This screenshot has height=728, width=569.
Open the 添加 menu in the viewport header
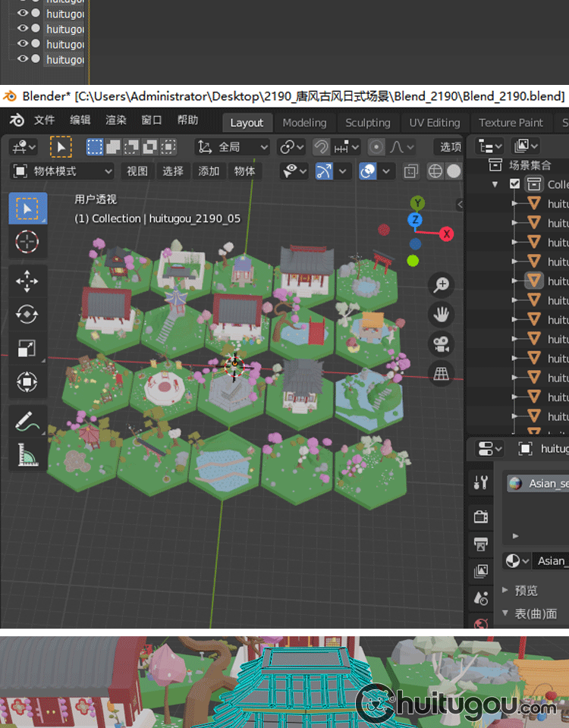click(209, 171)
